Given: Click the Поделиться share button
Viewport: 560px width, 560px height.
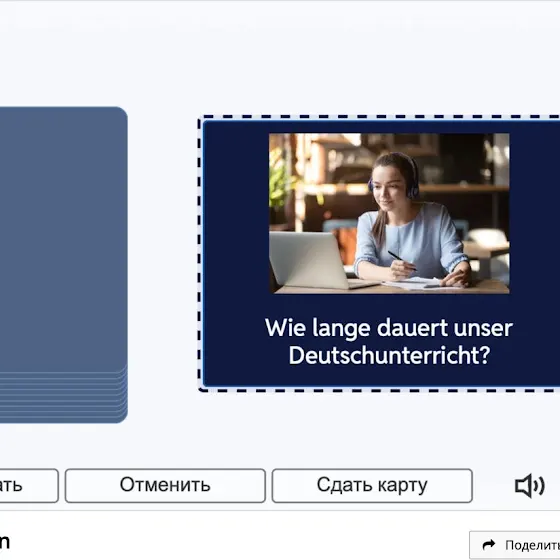Looking at the screenshot, I should click(515, 545).
